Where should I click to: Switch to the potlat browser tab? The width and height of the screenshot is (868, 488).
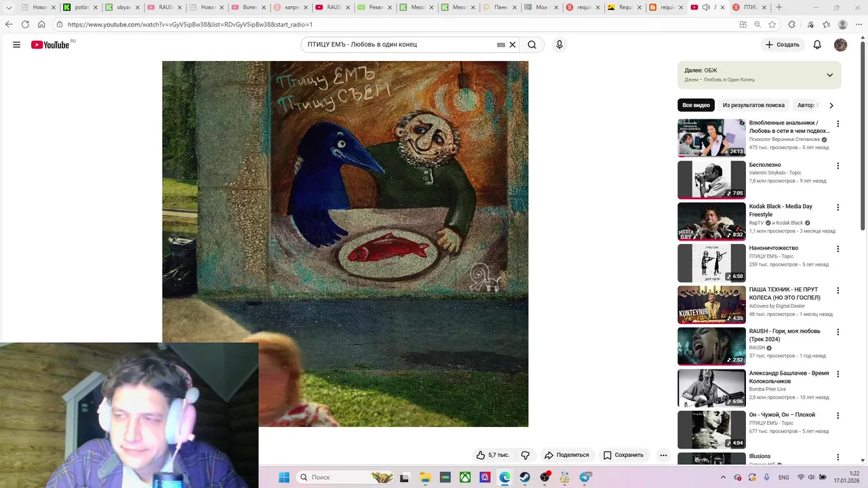(81, 7)
